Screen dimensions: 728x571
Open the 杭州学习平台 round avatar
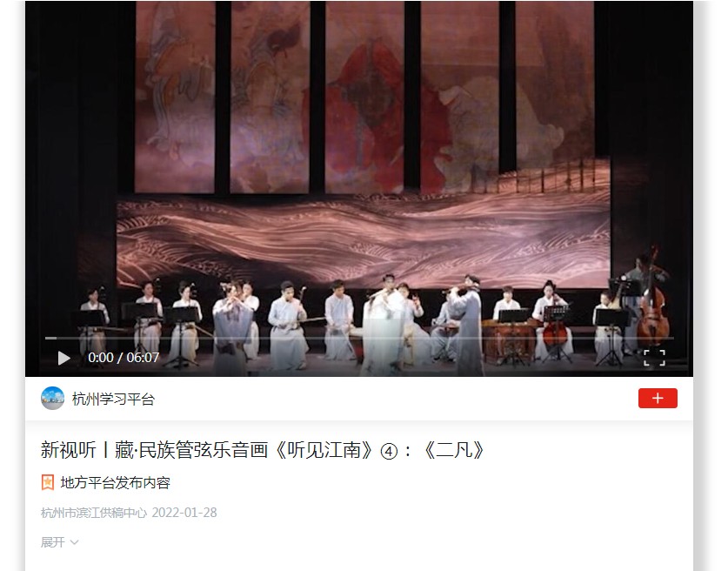pyautogui.click(x=52, y=399)
